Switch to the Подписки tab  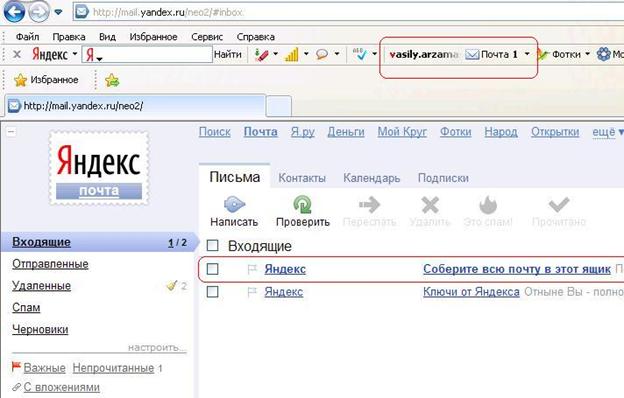click(443, 178)
